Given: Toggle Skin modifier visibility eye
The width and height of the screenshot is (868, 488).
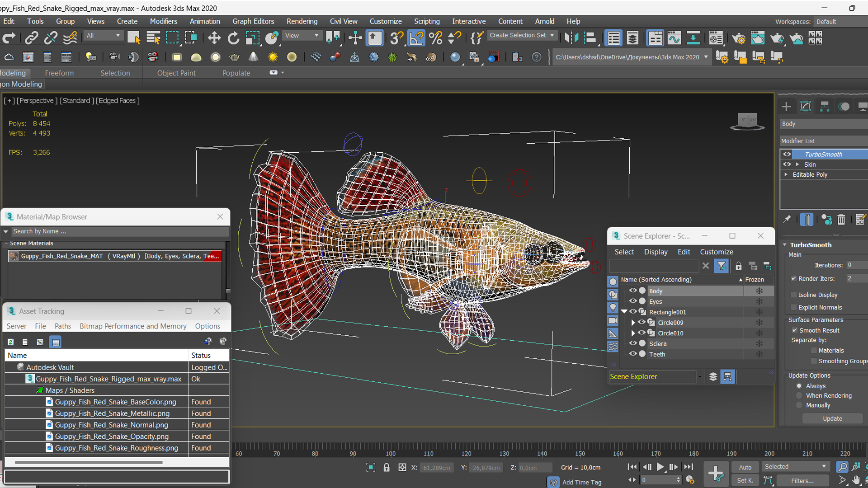Looking at the screenshot, I should (787, 164).
